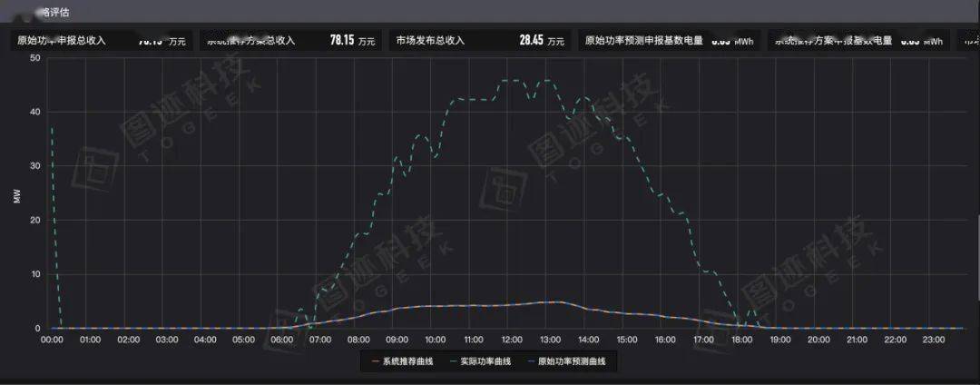Click the blue 原始功率预测曲线 legend line marker
The image size is (980, 385).
tap(529, 361)
